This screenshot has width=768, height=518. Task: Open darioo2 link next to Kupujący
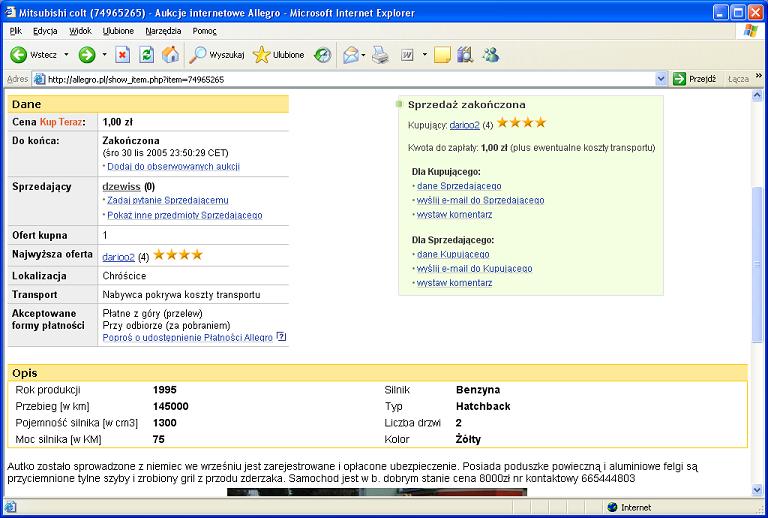[x=464, y=125]
